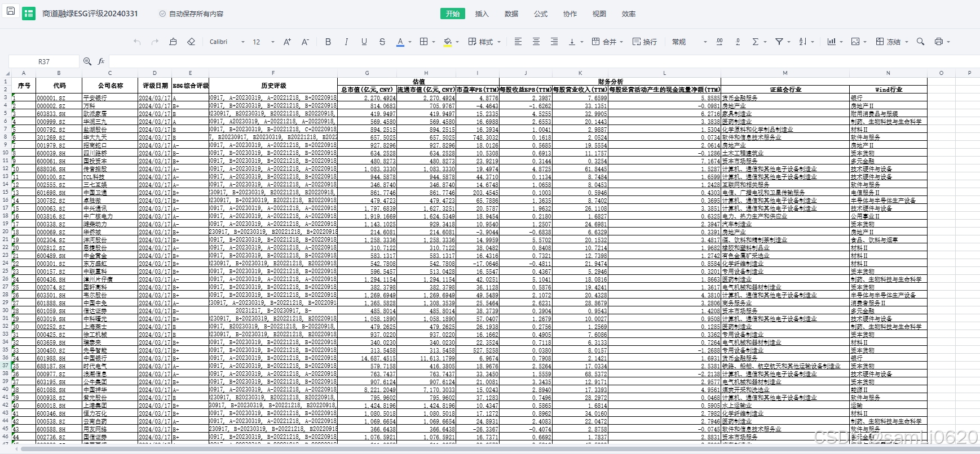The image size is (980, 454).
Task: Click the green spreadsheet app icon
Action: pyautogui.click(x=29, y=14)
